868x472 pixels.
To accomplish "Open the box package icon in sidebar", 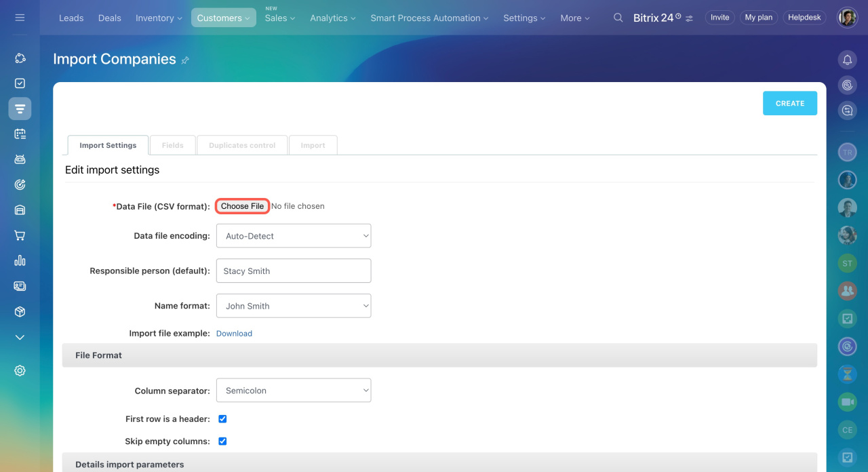I will pos(20,311).
